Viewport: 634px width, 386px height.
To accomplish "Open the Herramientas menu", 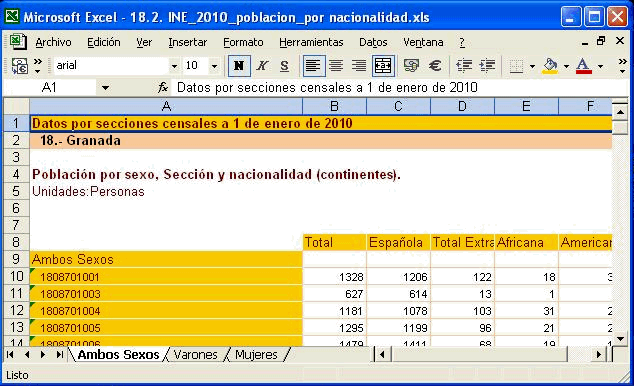I will [x=311, y=42].
